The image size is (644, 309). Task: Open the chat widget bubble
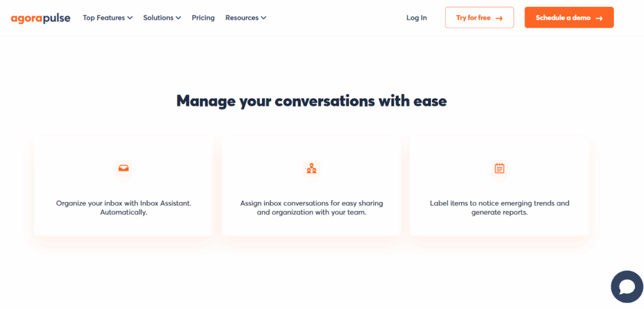pyautogui.click(x=627, y=287)
